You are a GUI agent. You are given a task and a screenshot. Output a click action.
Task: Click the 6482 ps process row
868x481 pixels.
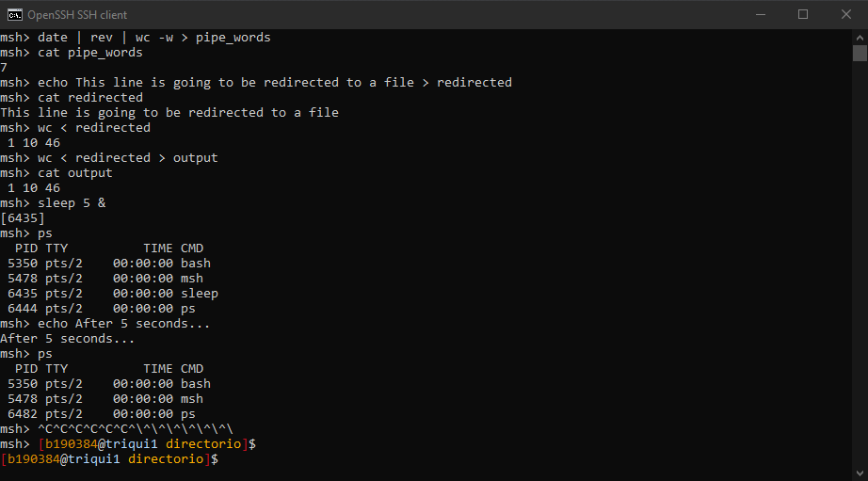pos(102,414)
